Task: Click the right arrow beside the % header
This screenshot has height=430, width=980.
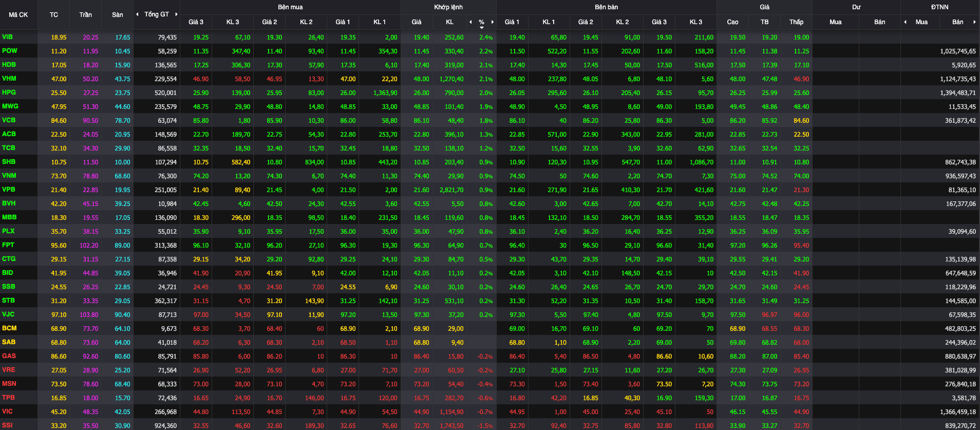Action: point(493,22)
